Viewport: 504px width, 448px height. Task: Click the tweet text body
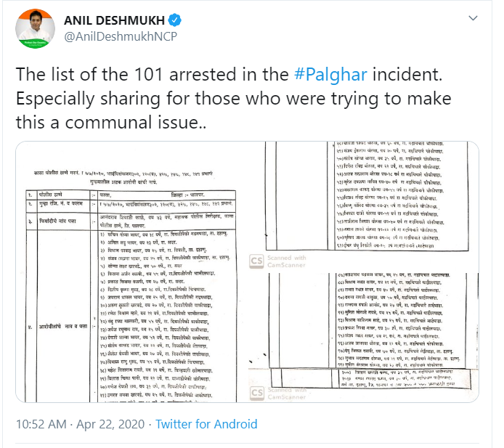(233, 98)
